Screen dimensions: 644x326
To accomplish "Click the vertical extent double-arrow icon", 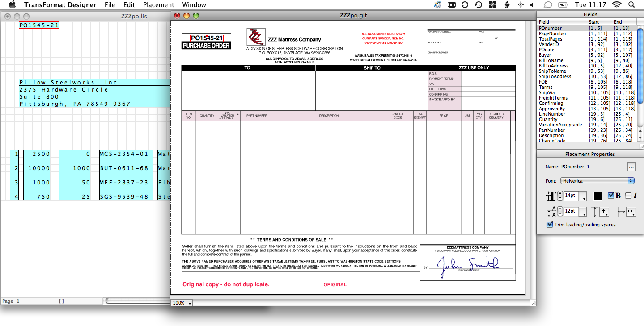I will [594, 212].
